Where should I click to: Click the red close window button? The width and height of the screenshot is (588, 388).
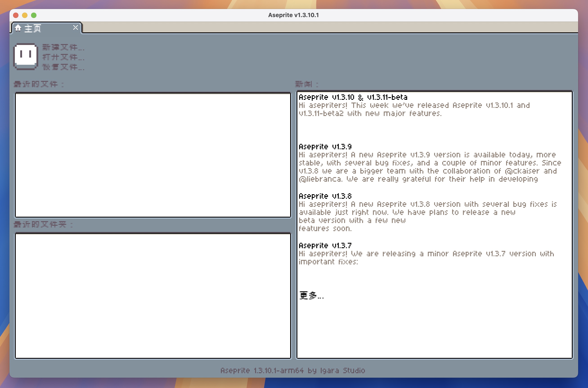[x=16, y=15]
